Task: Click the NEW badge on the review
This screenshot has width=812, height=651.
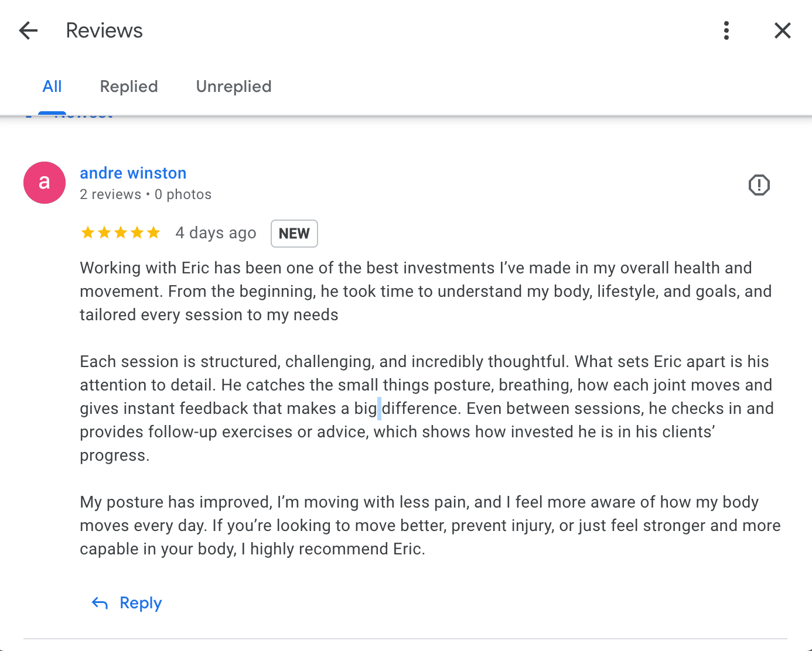Action: pyautogui.click(x=294, y=234)
